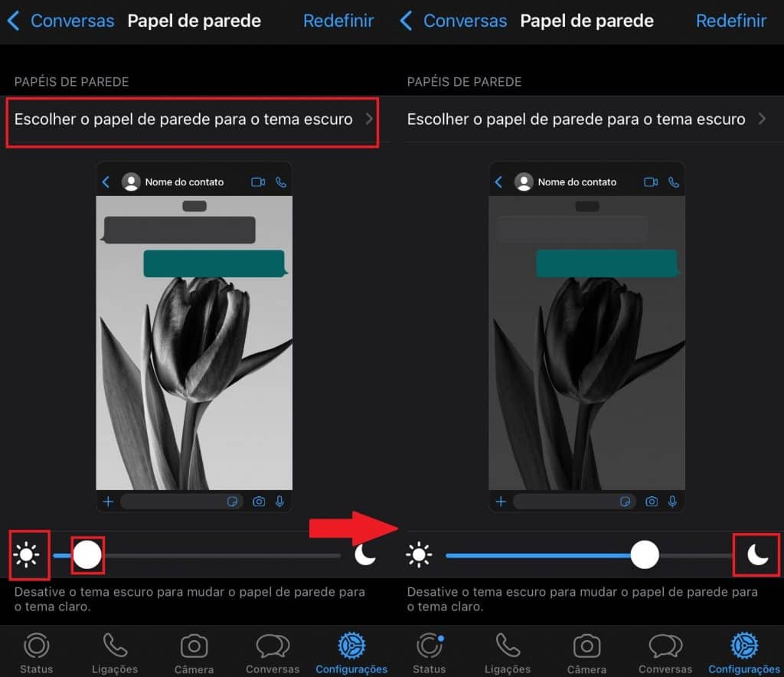Tap Redefinir in the left screen
This screenshot has width=784, height=677.
coord(338,21)
